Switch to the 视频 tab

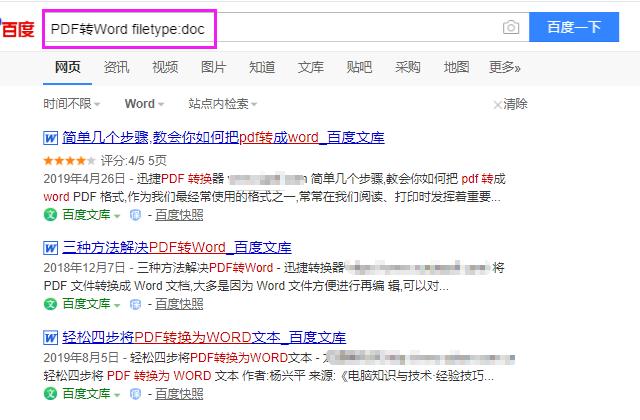click(165, 67)
